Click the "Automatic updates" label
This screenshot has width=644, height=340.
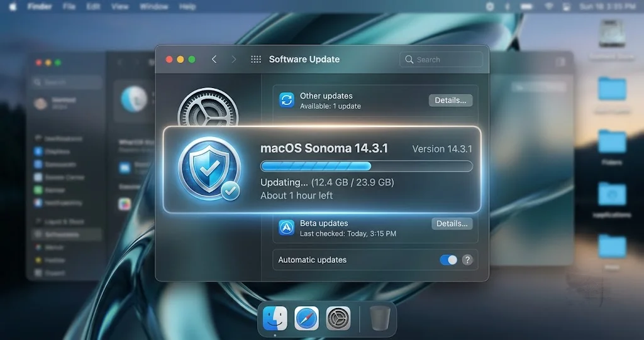(312, 260)
